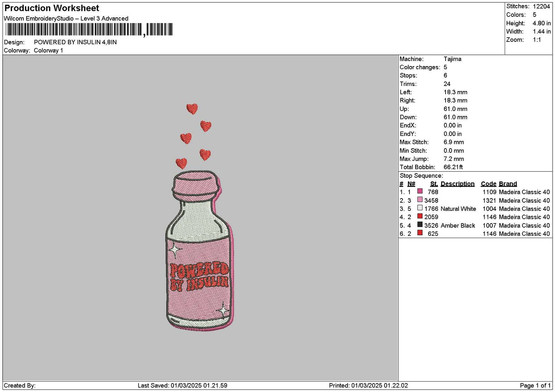Click the 'N#' column header
The width and height of the screenshot is (555, 392).
pyautogui.click(x=411, y=184)
